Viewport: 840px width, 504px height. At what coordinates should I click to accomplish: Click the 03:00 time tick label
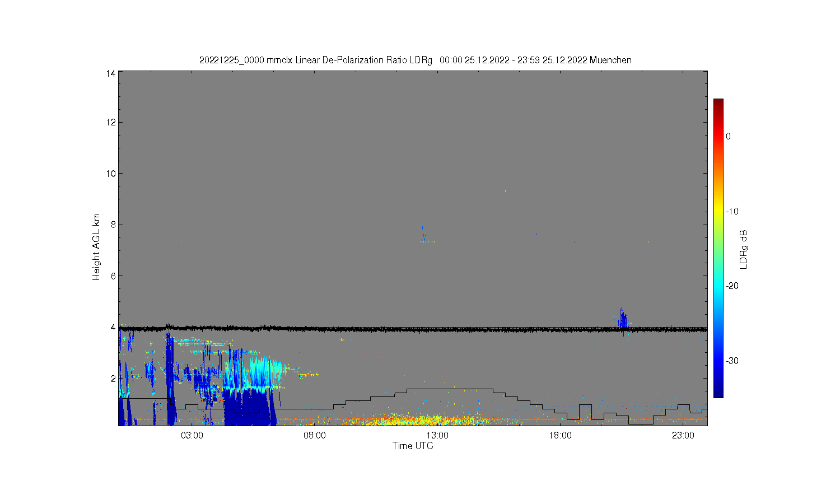[192, 436]
